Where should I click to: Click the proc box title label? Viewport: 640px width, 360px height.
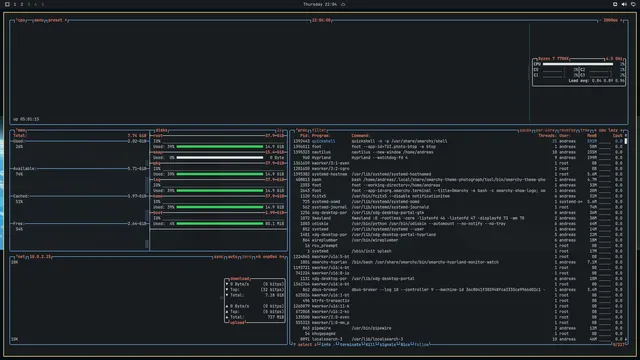[302, 130]
